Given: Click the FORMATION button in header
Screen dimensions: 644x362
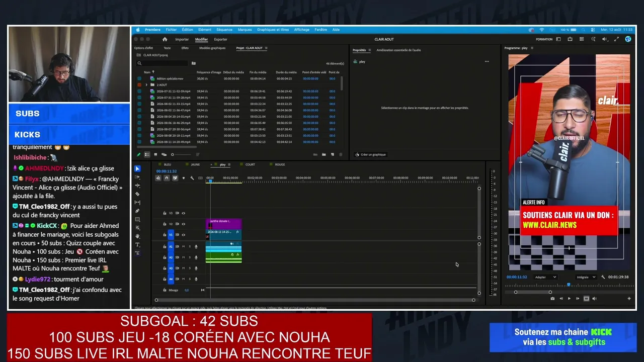Looking at the screenshot, I should 544,39.
